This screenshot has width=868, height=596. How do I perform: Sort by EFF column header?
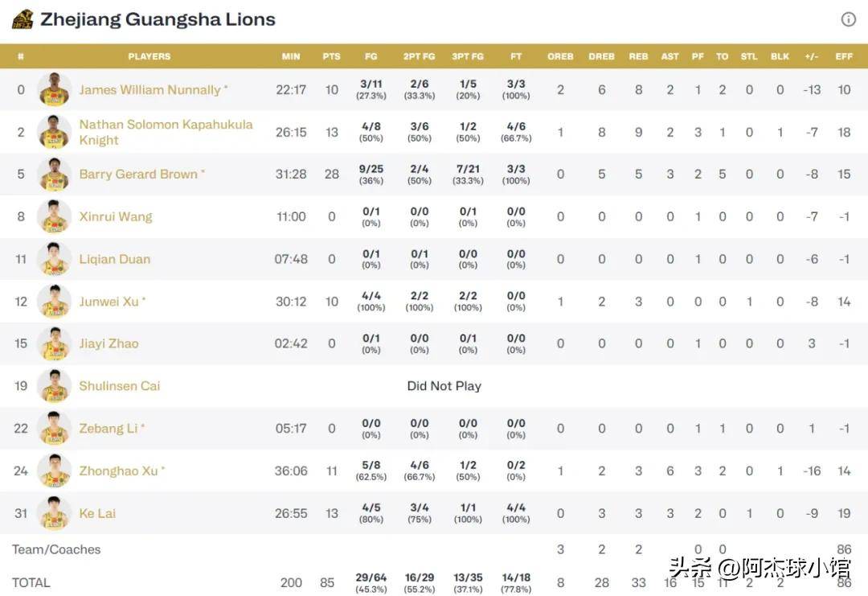pyautogui.click(x=844, y=56)
